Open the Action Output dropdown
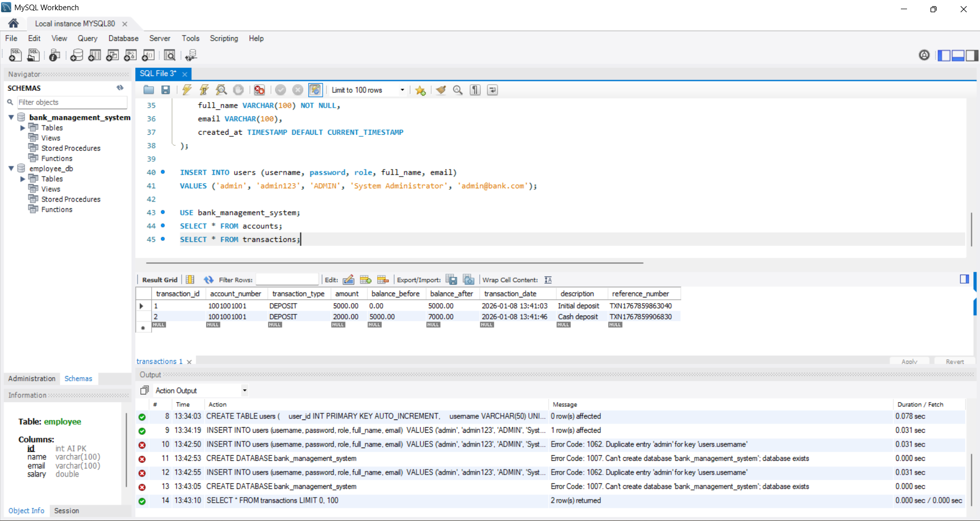Image resolution: width=980 pixels, height=521 pixels. tap(244, 391)
